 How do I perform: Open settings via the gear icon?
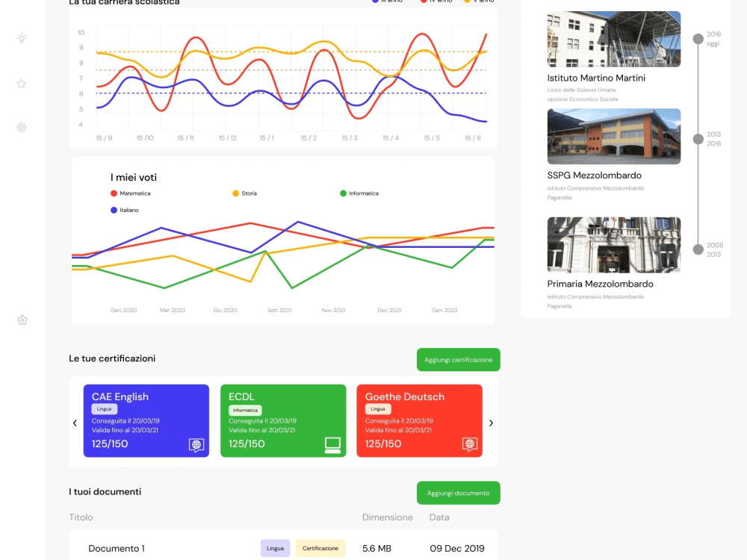[x=22, y=320]
